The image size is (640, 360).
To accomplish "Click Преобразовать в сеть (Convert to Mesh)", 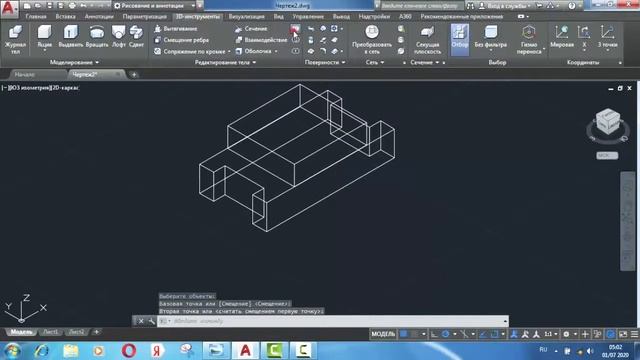I will [372, 40].
